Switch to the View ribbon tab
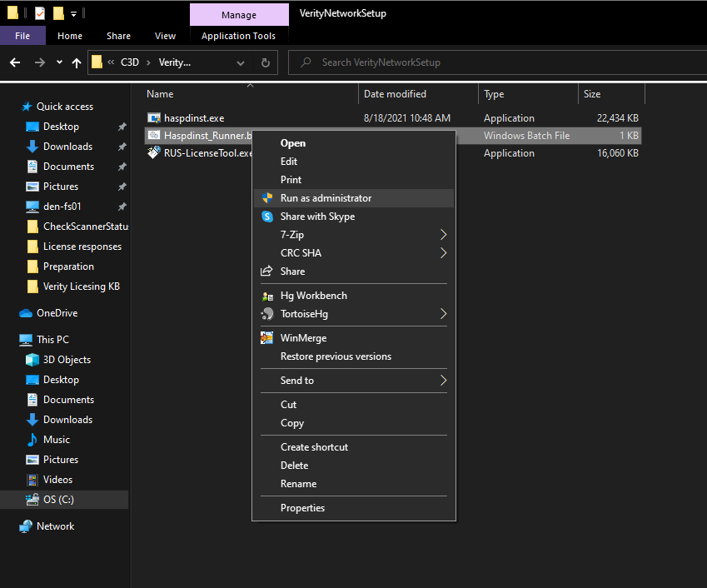This screenshot has width=707, height=588. tap(165, 36)
